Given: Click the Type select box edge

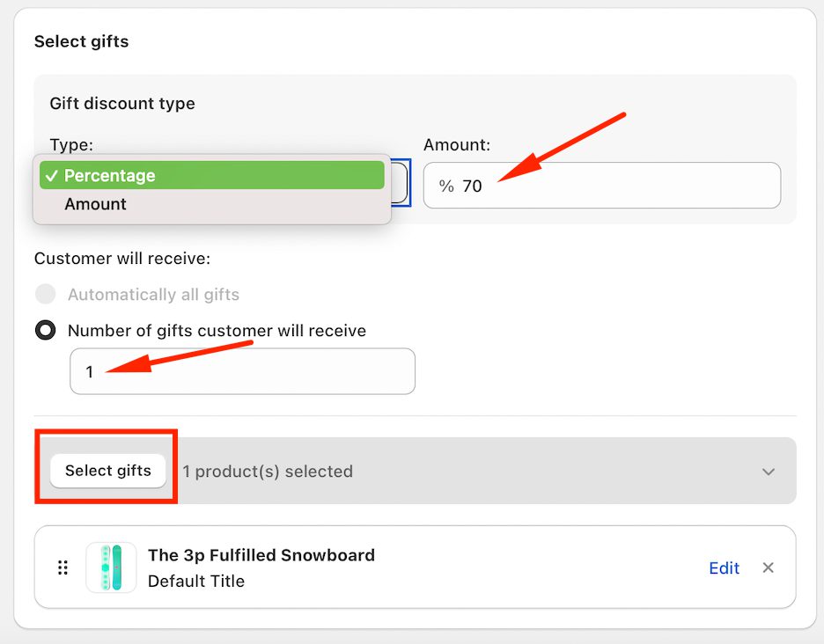Looking at the screenshot, I should [402, 183].
